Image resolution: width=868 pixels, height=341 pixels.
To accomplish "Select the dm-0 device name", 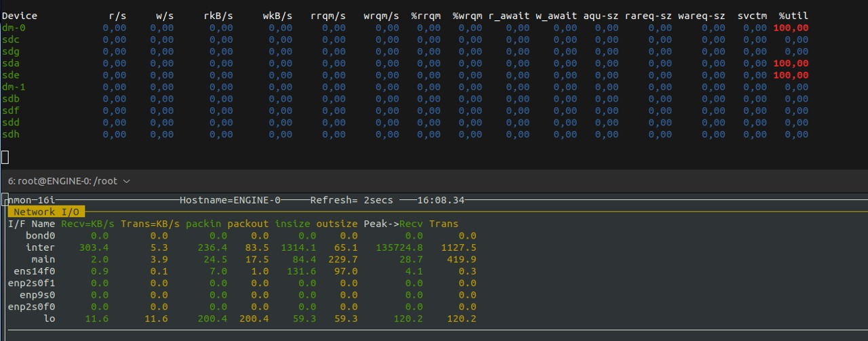I will tap(14, 28).
